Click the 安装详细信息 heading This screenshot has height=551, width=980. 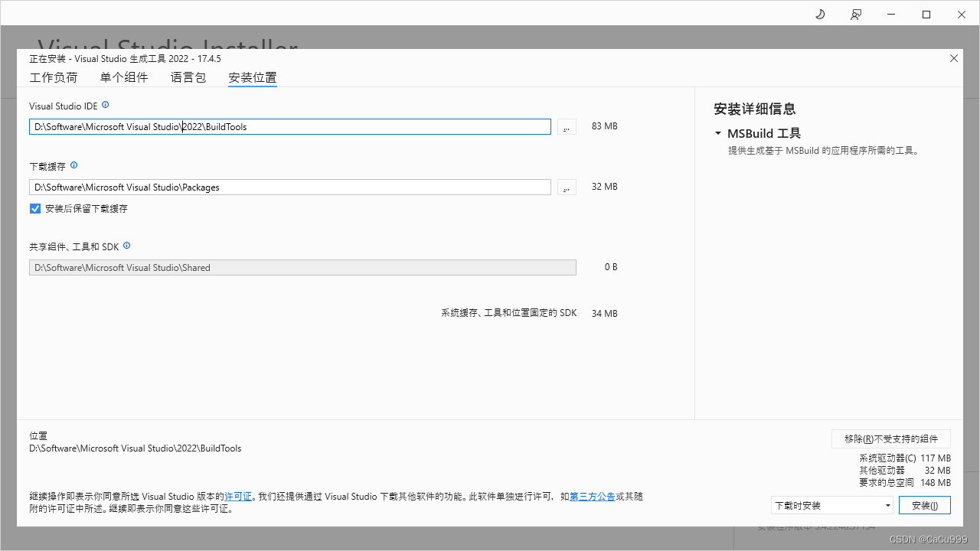click(755, 109)
